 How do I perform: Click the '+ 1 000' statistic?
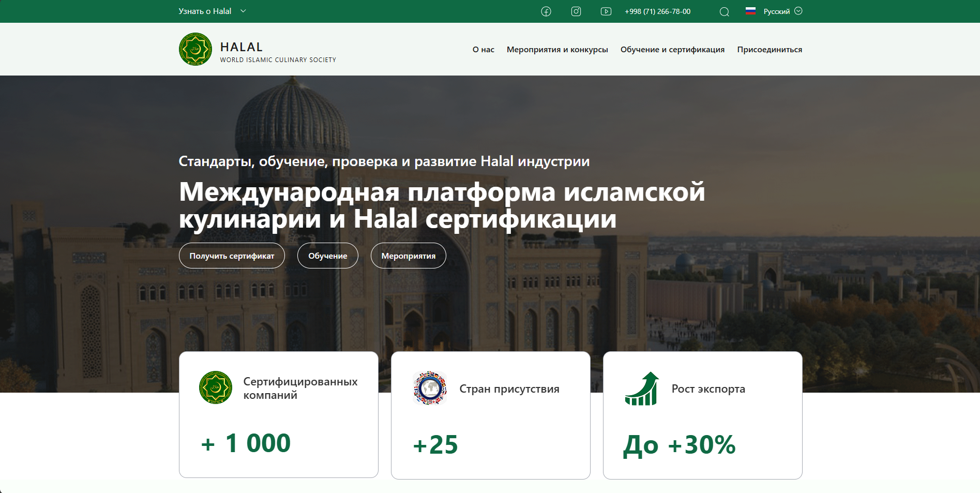(246, 443)
